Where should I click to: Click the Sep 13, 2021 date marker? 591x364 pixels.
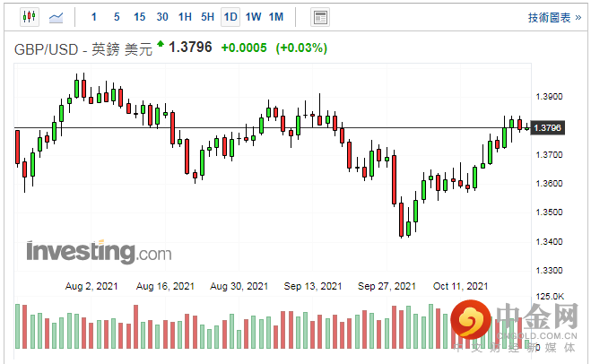coord(314,286)
